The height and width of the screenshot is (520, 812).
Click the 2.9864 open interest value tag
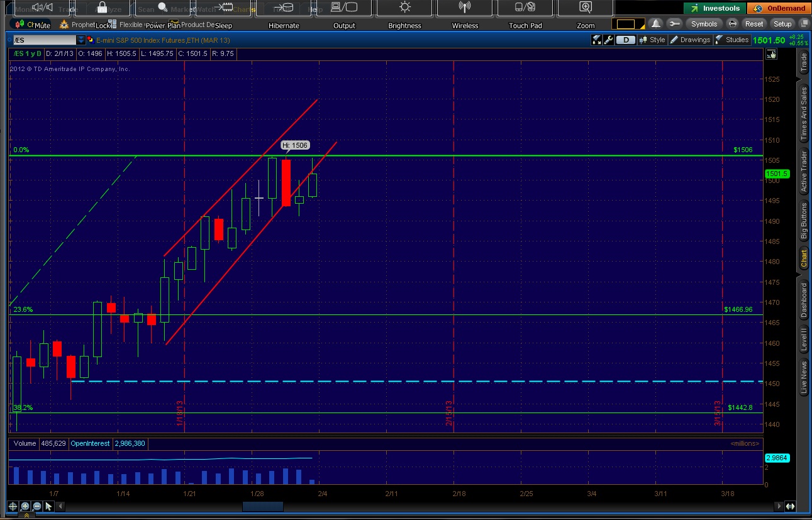click(776, 458)
